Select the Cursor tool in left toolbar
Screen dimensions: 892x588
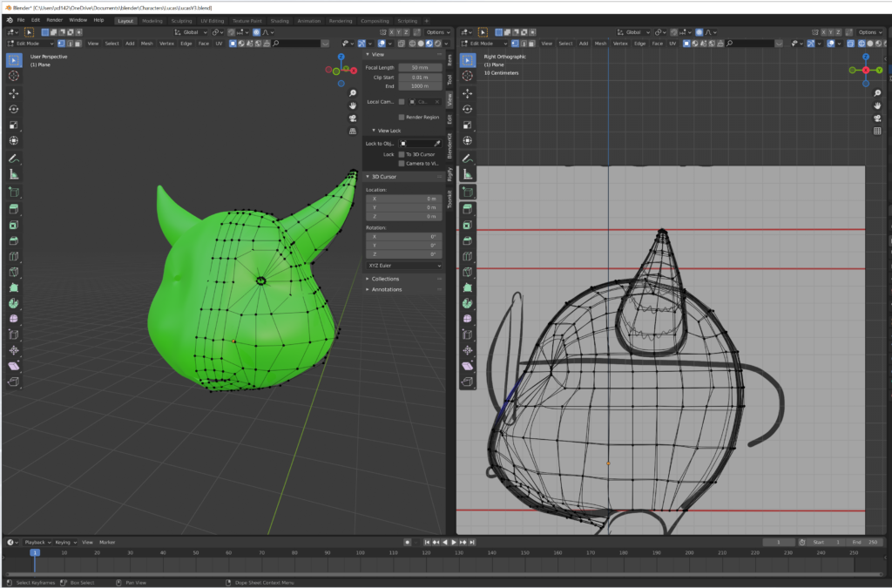(x=14, y=76)
